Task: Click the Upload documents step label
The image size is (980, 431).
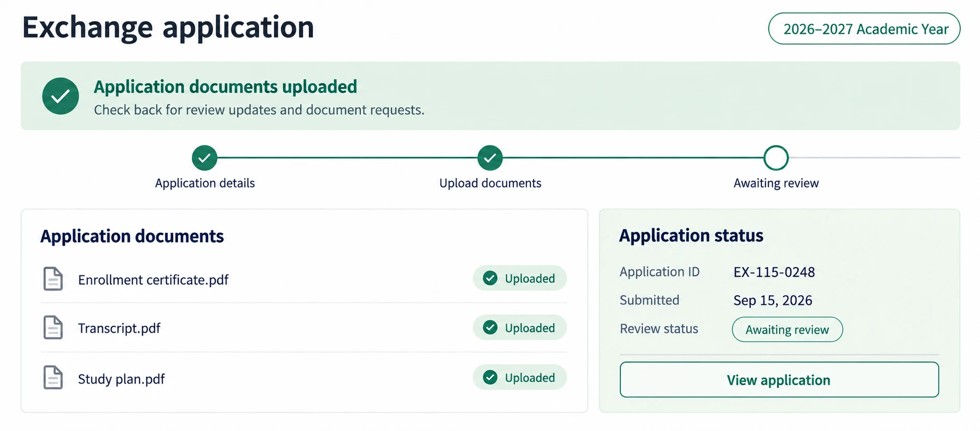Action: pos(490,183)
